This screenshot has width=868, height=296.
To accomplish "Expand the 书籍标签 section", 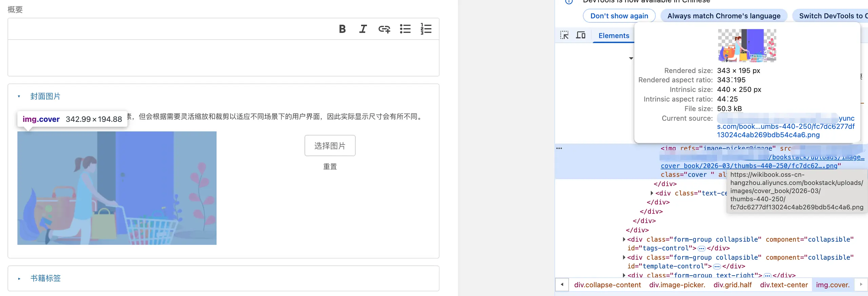I will 45,278.
